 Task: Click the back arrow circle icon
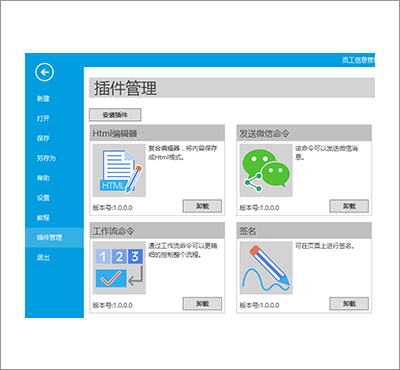(x=44, y=72)
